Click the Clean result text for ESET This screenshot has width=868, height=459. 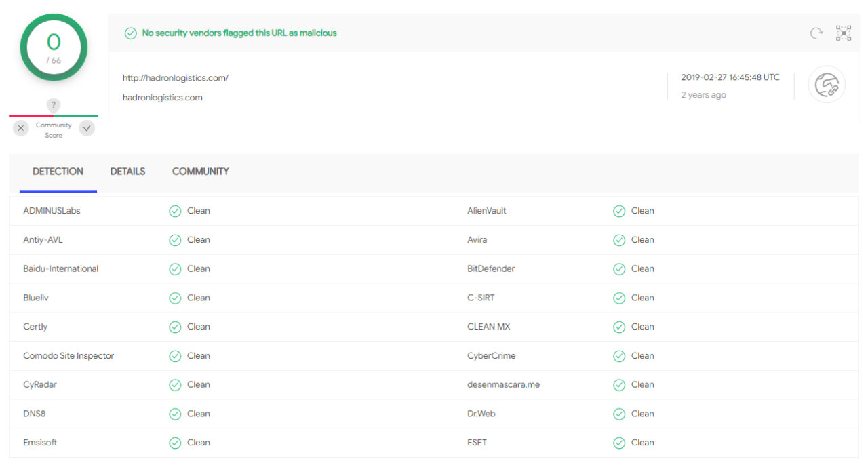pyautogui.click(x=643, y=443)
